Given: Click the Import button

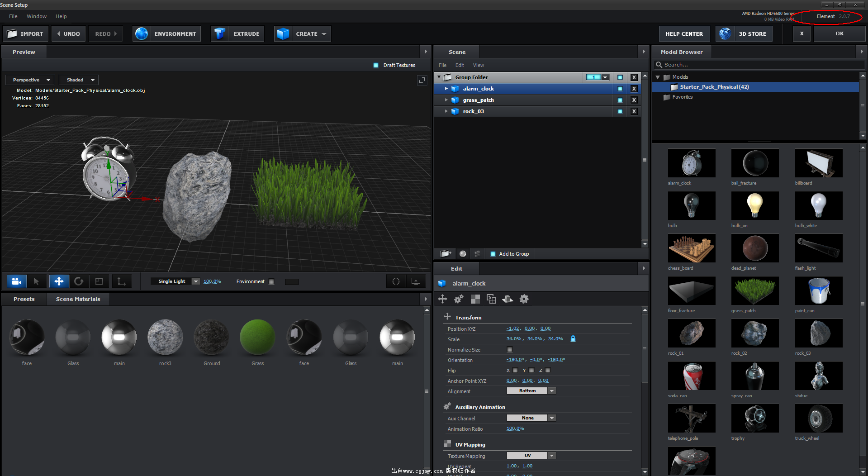Looking at the screenshot, I should click(25, 34).
